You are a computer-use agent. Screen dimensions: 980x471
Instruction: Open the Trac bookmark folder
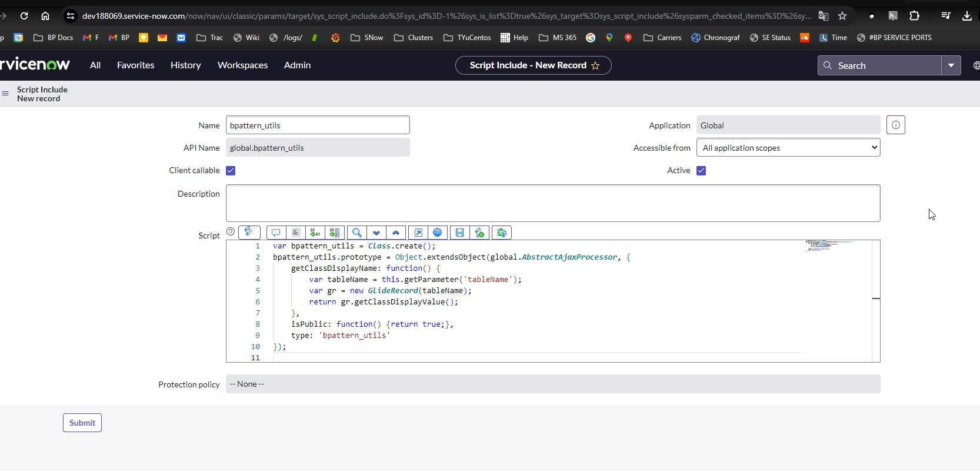[x=210, y=38]
